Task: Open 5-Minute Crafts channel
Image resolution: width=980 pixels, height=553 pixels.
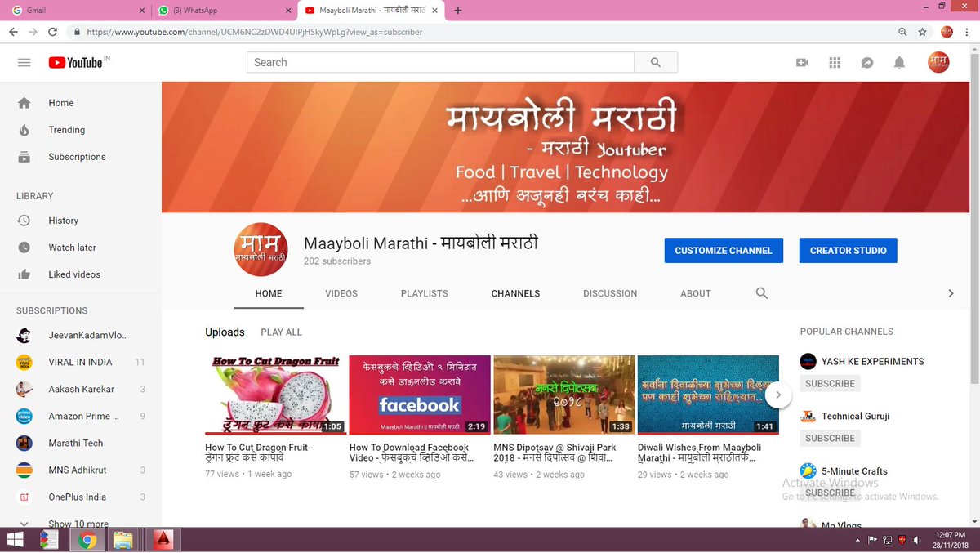Action: tap(854, 471)
